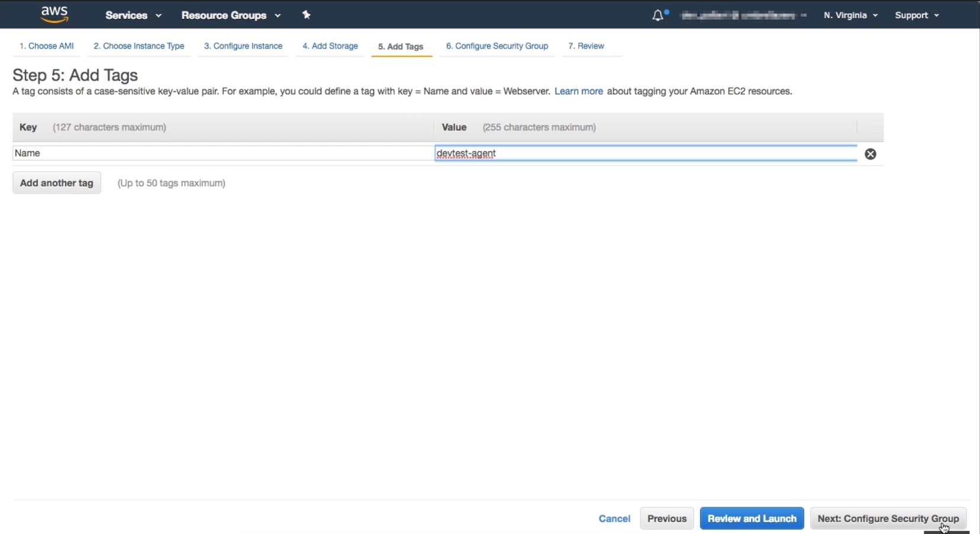The width and height of the screenshot is (980, 534).
Task: Open the N. Virginia region selector
Action: coord(850,15)
